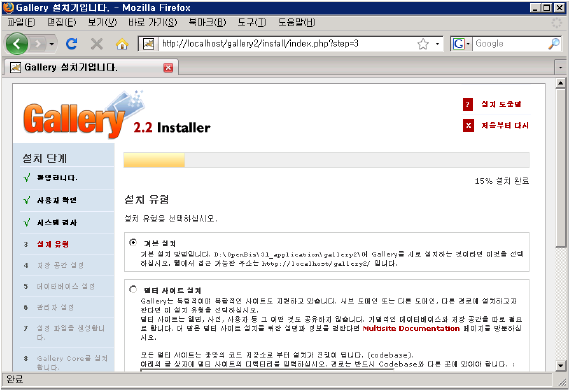Click the localhost gallery2 URL field
This screenshot has width=569, height=390.
coord(287,44)
